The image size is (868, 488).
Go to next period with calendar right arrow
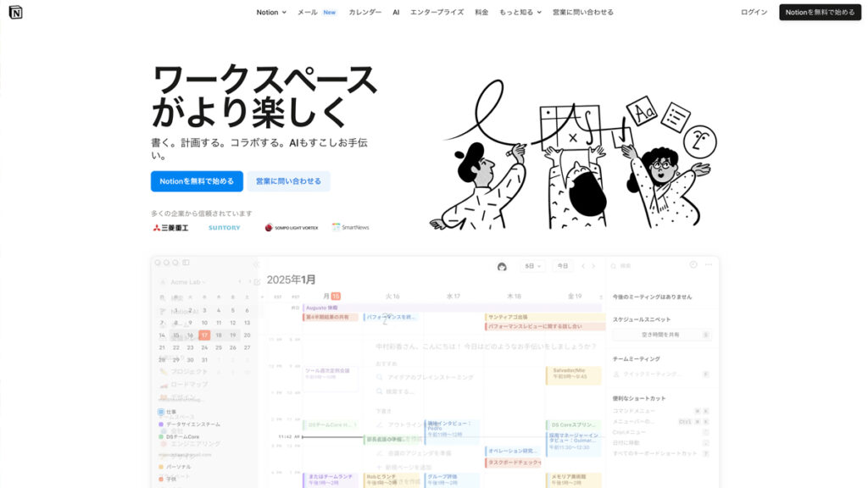click(x=593, y=266)
